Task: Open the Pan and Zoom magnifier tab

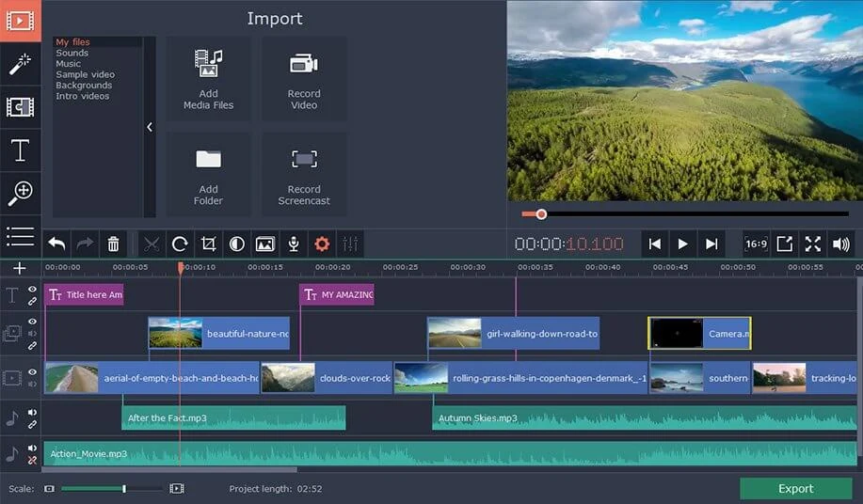Action: [21, 194]
